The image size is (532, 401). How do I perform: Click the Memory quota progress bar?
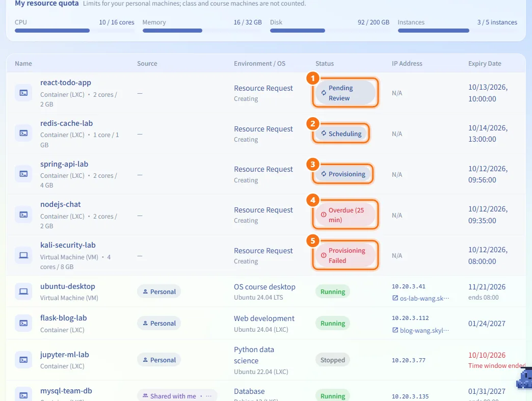tap(202, 31)
